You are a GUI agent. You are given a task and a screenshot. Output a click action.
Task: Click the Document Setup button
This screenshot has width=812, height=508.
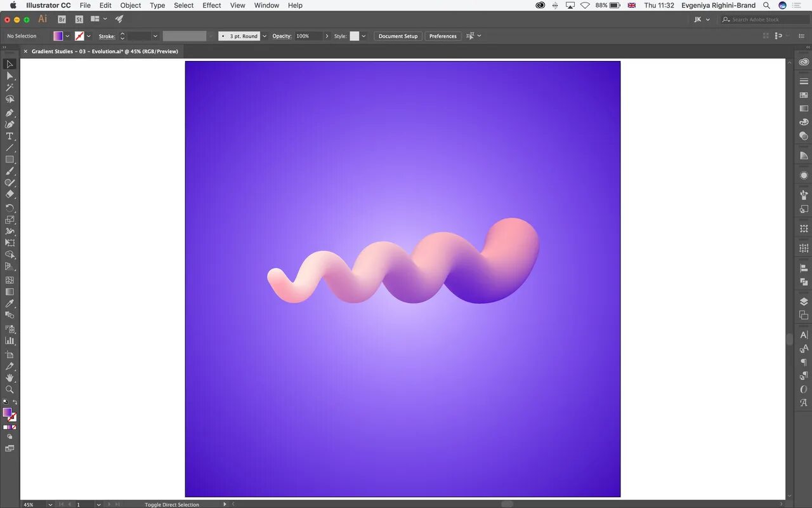[398, 36]
